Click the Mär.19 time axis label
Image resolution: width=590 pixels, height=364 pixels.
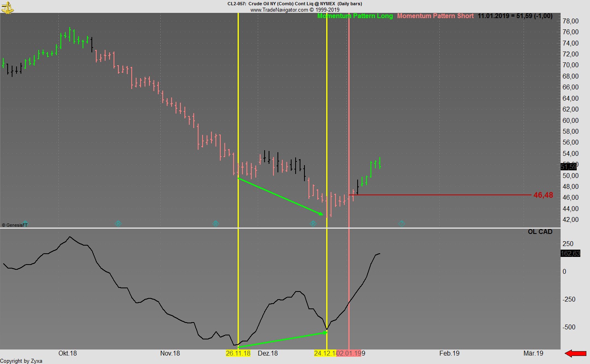pos(533,354)
